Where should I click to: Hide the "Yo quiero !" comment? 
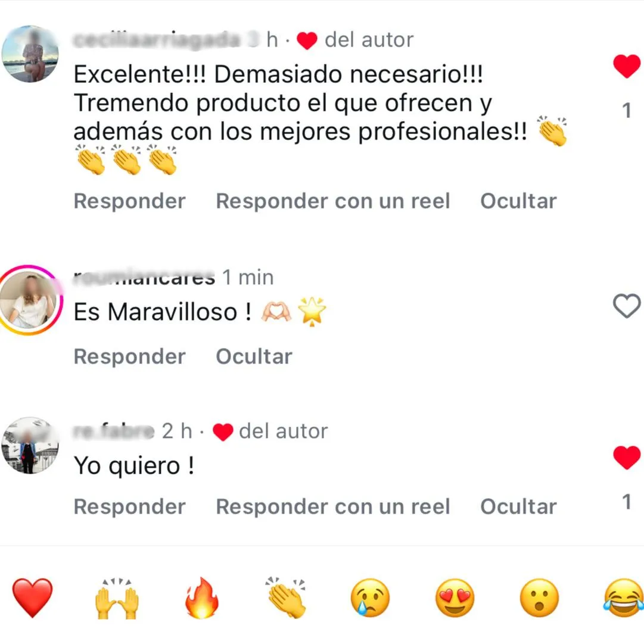coord(518,506)
